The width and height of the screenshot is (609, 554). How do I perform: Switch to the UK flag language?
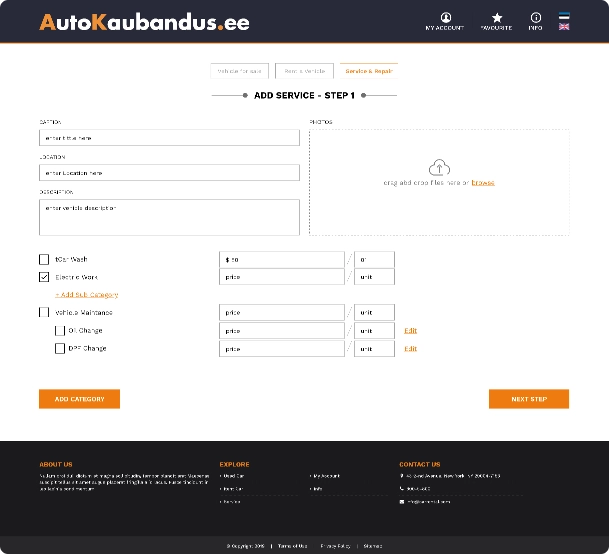pyautogui.click(x=564, y=27)
